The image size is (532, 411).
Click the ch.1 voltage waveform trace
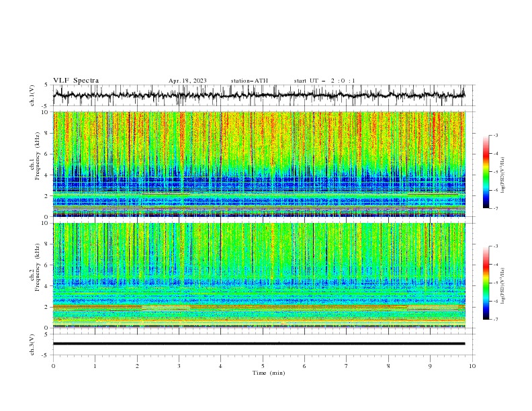click(x=259, y=95)
